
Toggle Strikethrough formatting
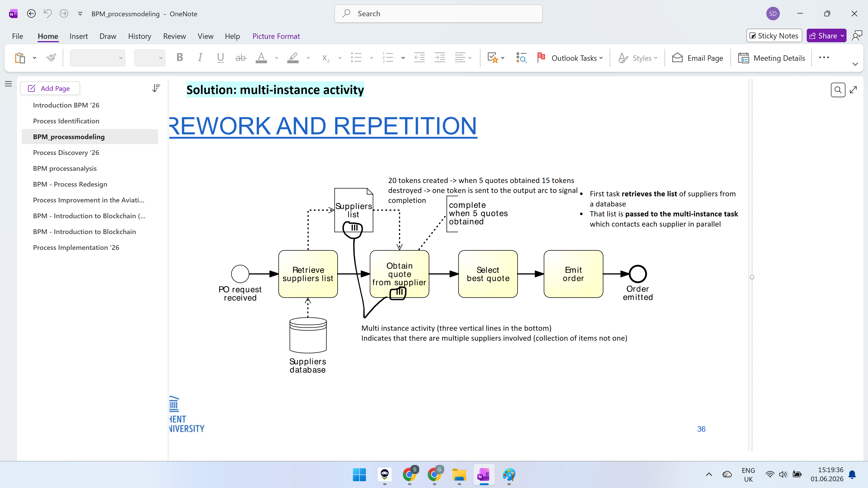click(x=241, y=58)
